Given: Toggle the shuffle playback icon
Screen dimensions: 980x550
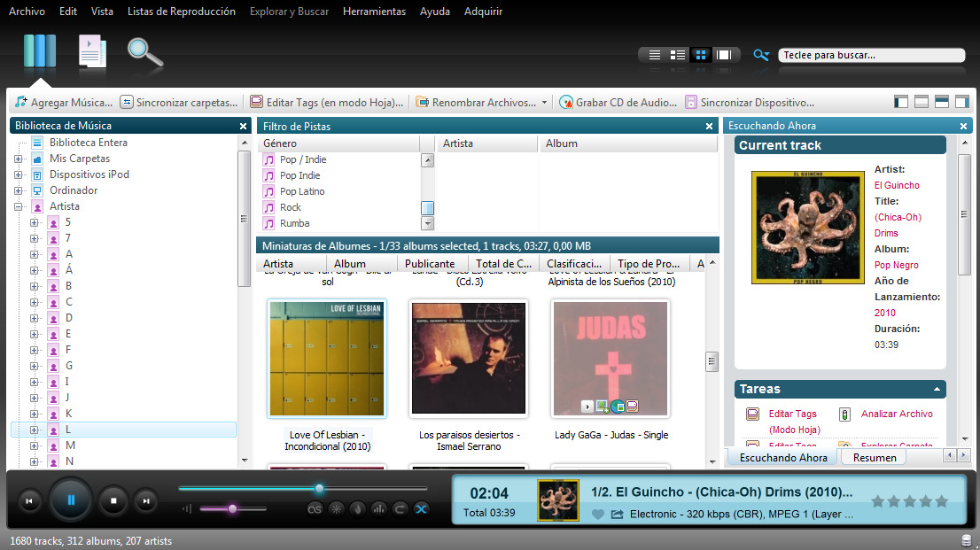Looking at the screenshot, I should (422, 508).
